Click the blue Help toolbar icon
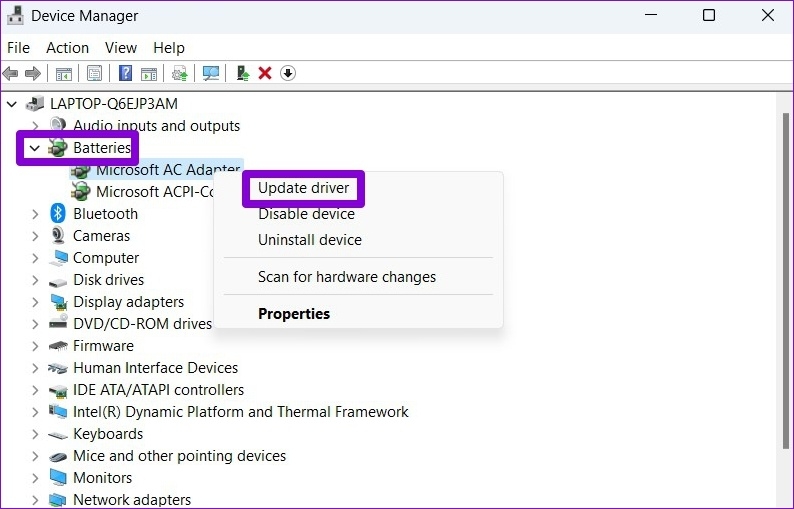The width and height of the screenshot is (794, 509). pyautogui.click(x=126, y=73)
